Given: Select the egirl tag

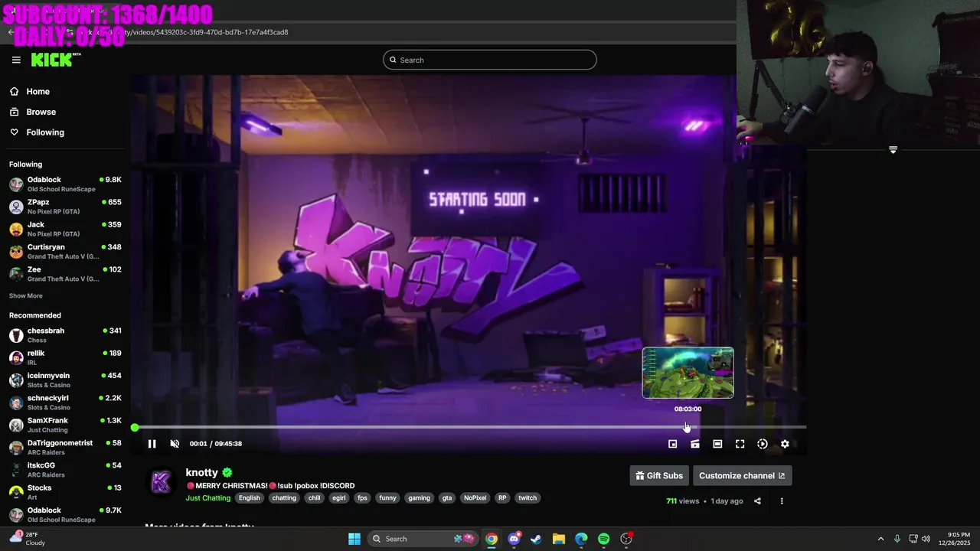Looking at the screenshot, I should [x=338, y=498].
